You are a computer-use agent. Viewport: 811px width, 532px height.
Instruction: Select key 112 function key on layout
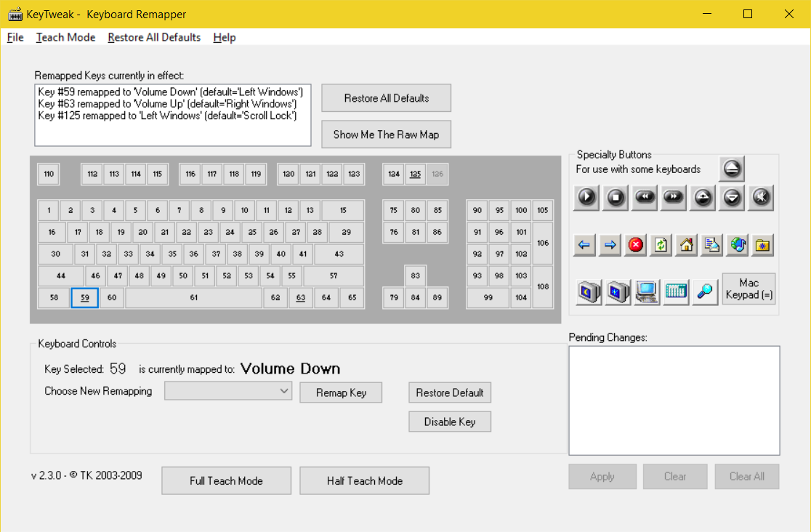92,174
